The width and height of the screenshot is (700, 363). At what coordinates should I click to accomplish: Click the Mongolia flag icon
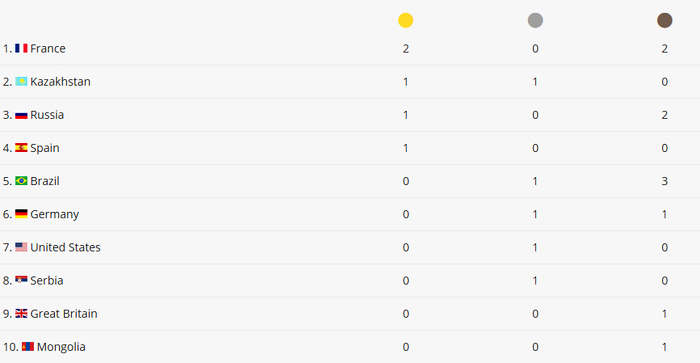coord(28,346)
